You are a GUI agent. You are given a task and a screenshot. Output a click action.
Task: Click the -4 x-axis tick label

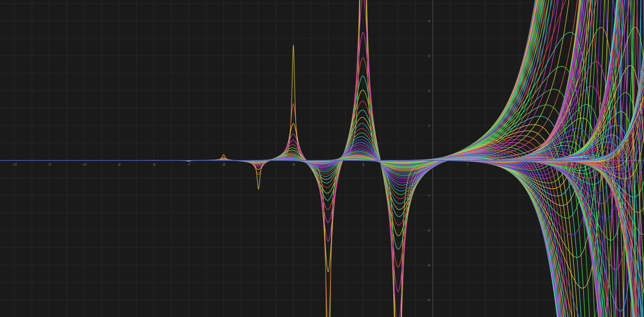(293, 165)
